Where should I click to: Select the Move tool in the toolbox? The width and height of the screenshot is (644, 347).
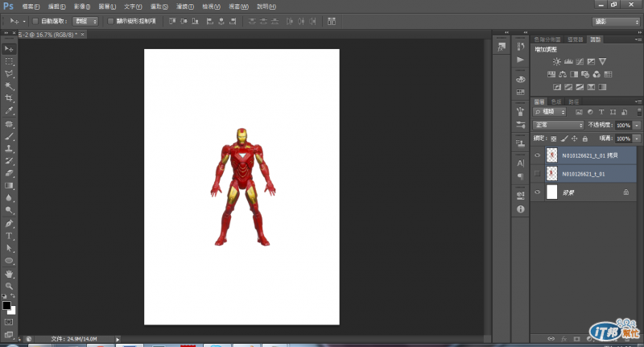pos(10,48)
